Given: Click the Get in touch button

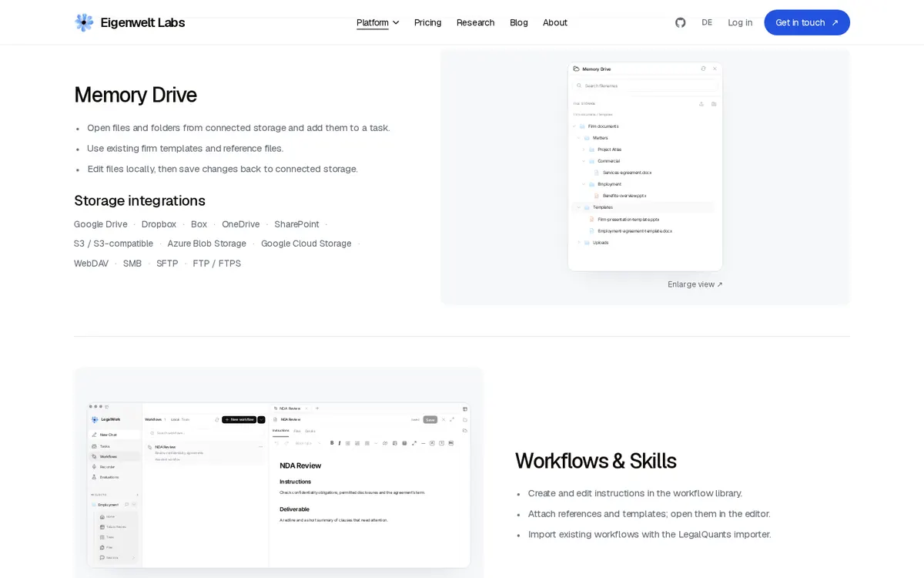Looking at the screenshot, I should 807,22.
